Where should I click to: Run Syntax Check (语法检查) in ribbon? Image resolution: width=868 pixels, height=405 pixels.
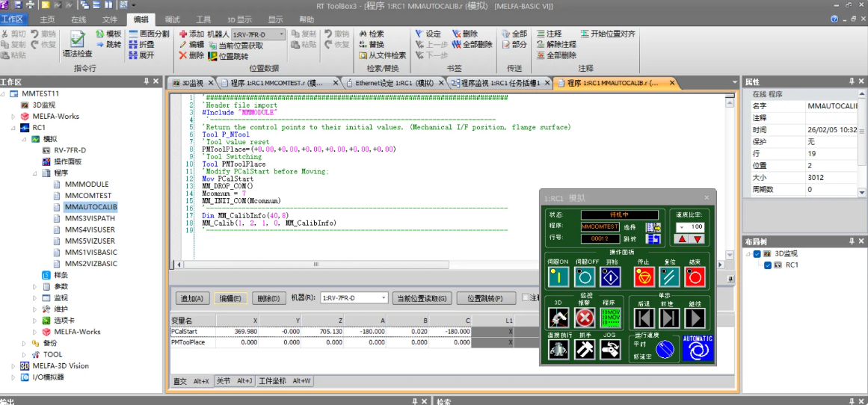pos(77,43)
